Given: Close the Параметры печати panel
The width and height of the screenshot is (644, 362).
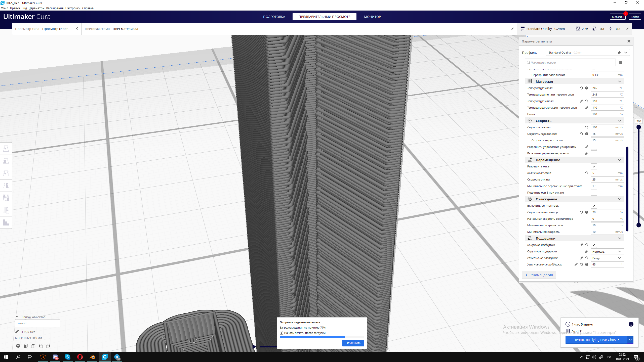Looking at the screenshot, I should point(629,41).
